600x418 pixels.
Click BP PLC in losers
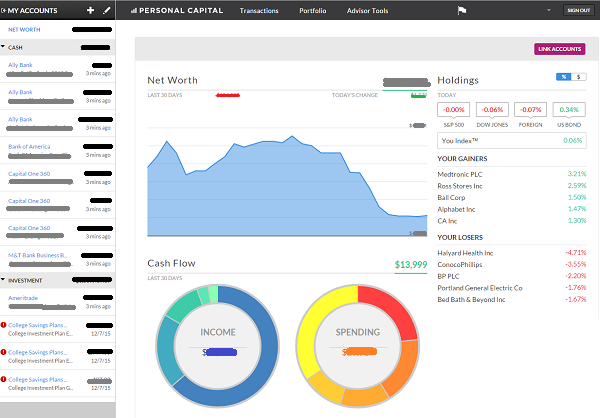[x=448, y=276]
